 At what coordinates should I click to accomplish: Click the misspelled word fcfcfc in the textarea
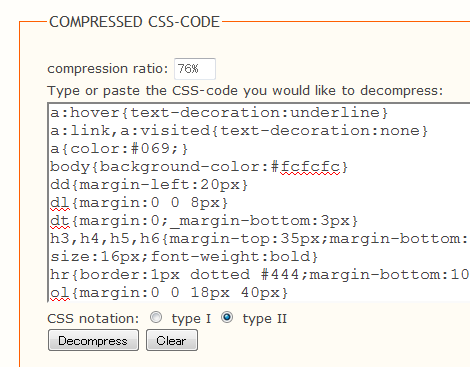click(310, 167)
